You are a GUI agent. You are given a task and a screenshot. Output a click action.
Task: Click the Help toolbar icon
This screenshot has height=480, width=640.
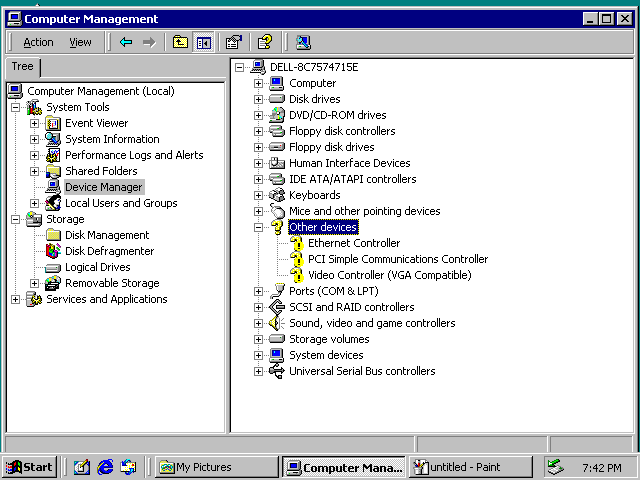coord(265,42)
